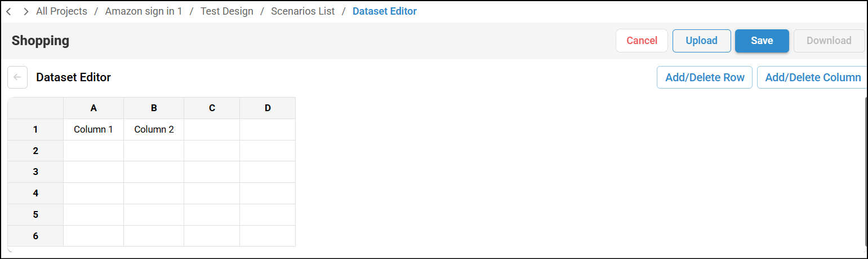Select row 2 header
Image resolution: width=868 pixels, height=259 pixels.
(35, 151)
